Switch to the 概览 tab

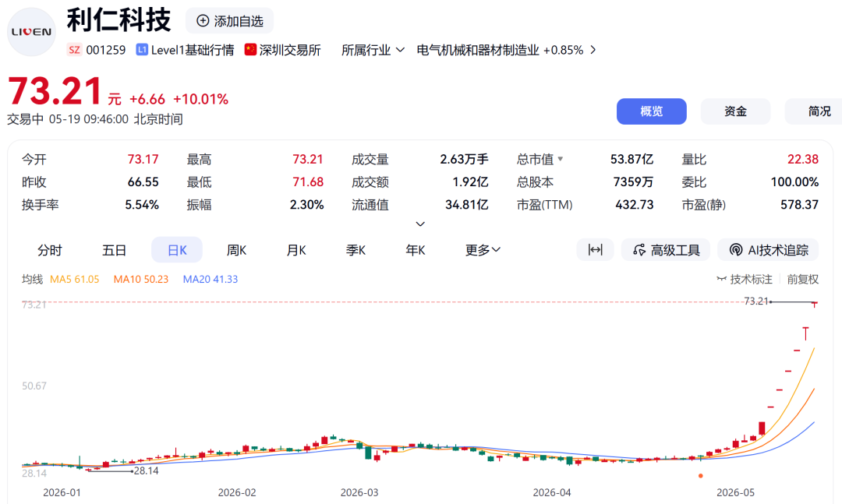[651, 111]
